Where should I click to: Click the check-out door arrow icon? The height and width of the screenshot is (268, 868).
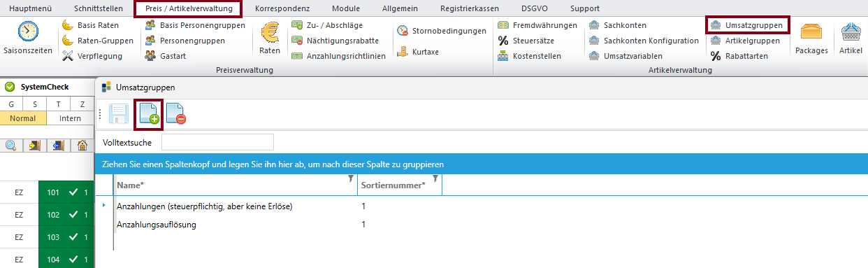[59, 146]
